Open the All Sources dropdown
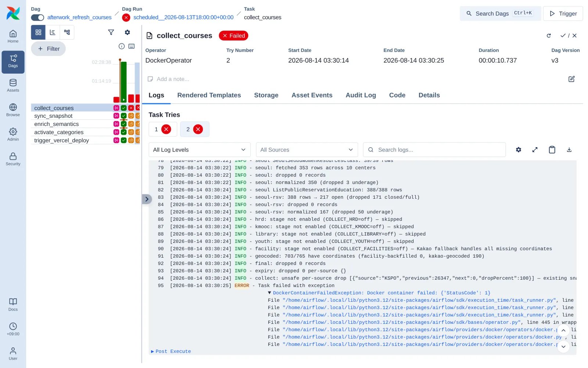This screenshot has height=368, width=588. [x=307, y=150]
